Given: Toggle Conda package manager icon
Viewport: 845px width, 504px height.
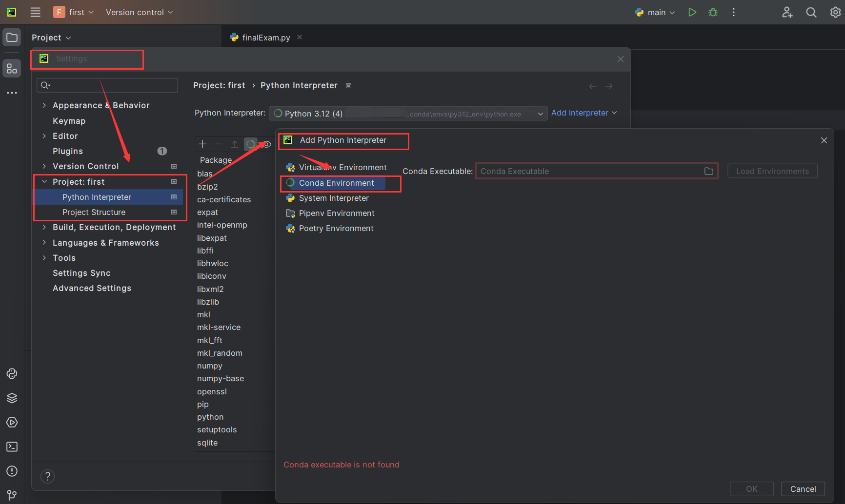Looking at the screenshot, I should point(251,144).
